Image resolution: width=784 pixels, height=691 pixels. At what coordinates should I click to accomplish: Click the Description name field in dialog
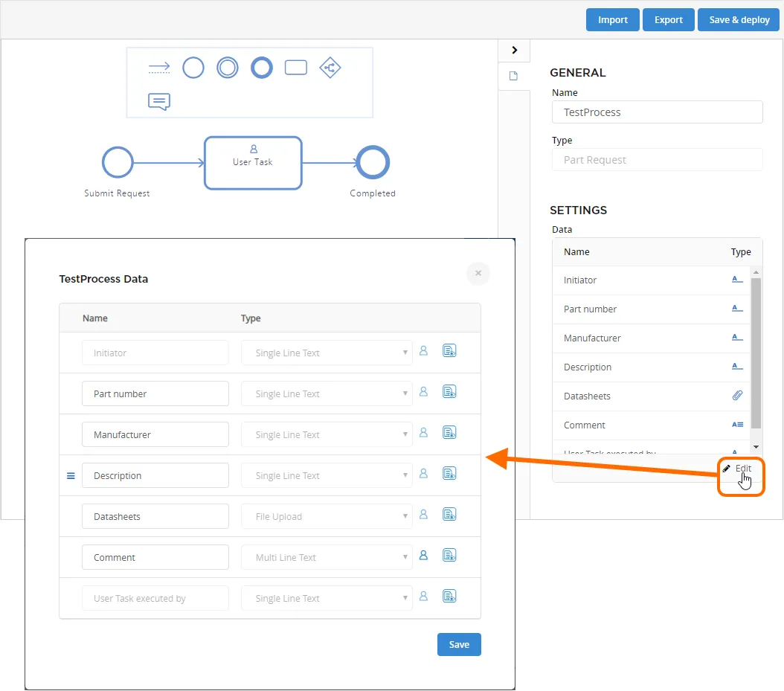pyautogui.click(x=155, y=475)
